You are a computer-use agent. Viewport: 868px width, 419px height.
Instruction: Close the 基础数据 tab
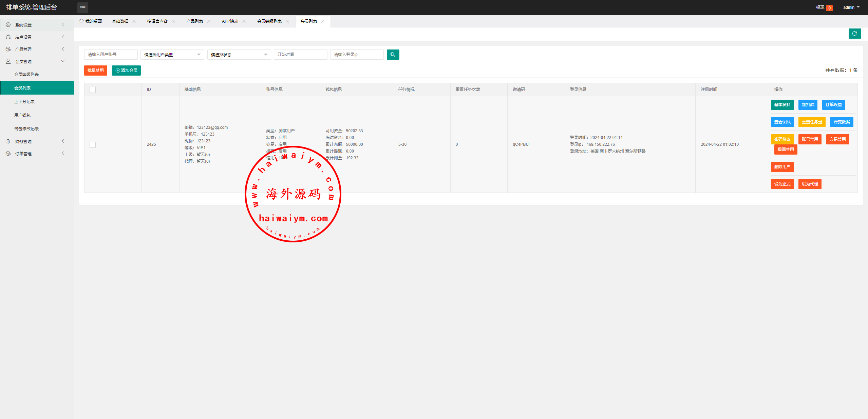[x=134, y=21]
